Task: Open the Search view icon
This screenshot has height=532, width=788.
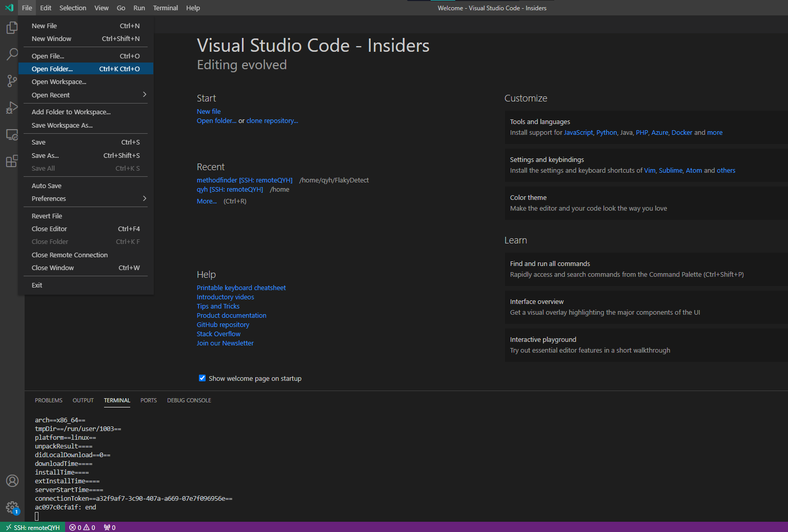Action: pos(12,54)
